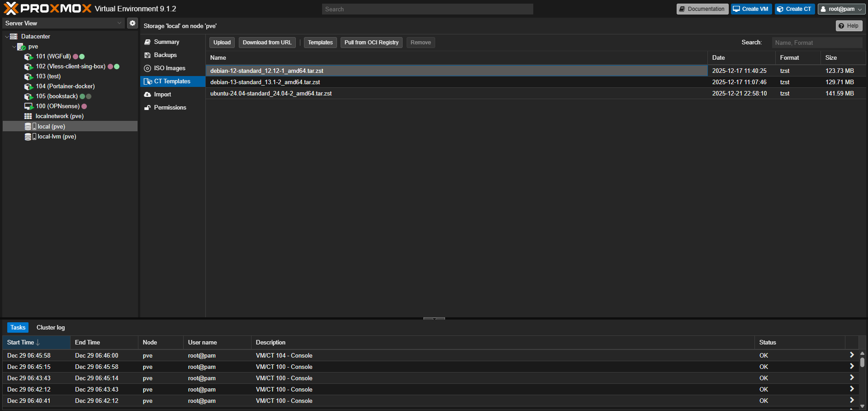Focus the Name, Format search field
Image resolution: width=868 pixels, height=411 pixels.
point(817,43)
